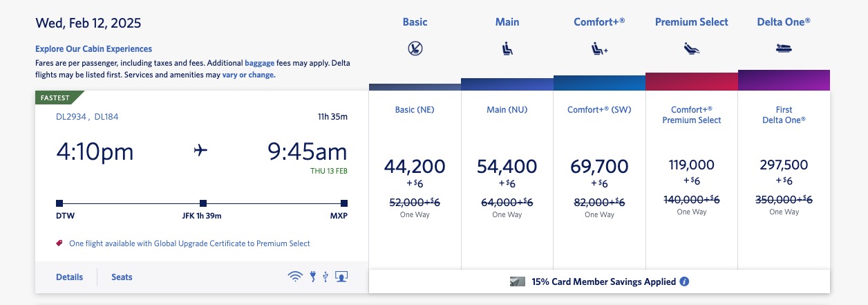Open the Seats tab
This screenshot has height=305, width=868.
click(122, 277)
